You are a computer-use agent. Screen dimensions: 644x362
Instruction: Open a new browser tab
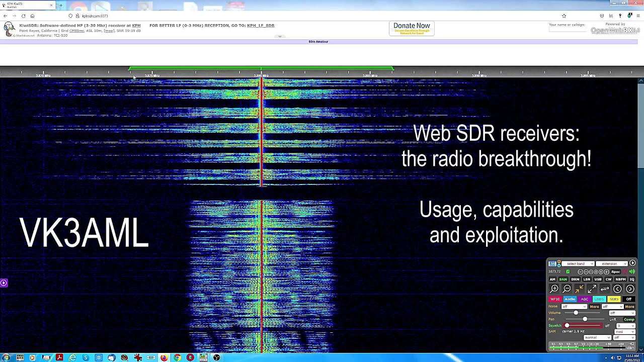pyautogui.click(x=61, y=6)
